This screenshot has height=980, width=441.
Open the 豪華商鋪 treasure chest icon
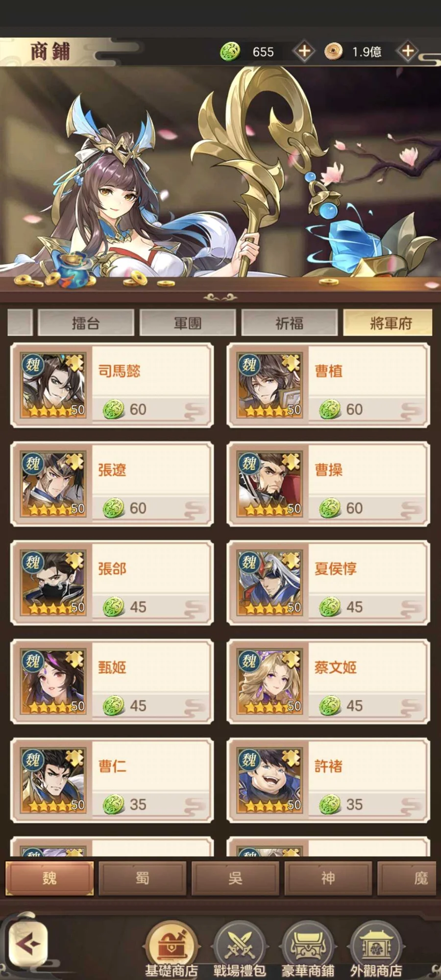click(308, 948)
